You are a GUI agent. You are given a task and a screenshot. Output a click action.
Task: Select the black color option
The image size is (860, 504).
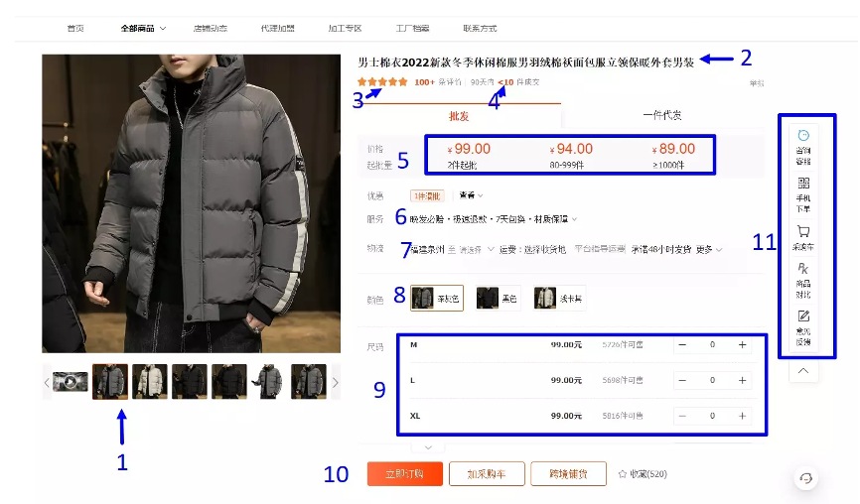(x=497, y=298)
